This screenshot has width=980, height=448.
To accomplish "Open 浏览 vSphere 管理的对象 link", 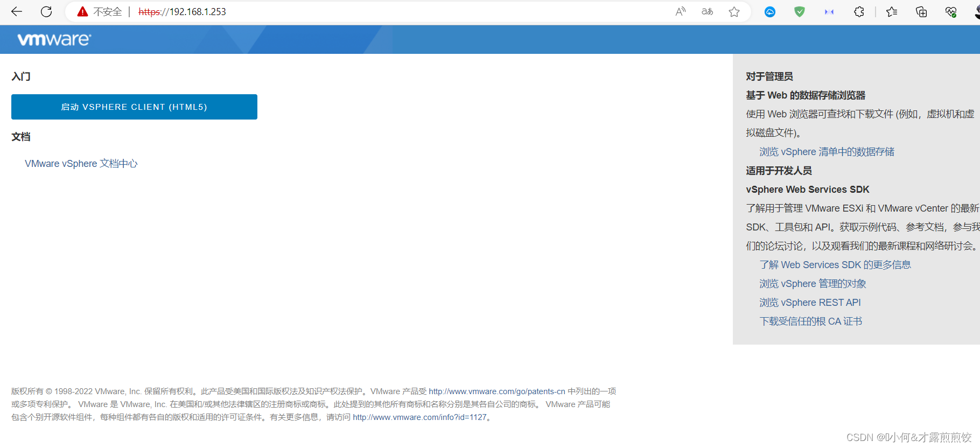I will pos(813,284).
